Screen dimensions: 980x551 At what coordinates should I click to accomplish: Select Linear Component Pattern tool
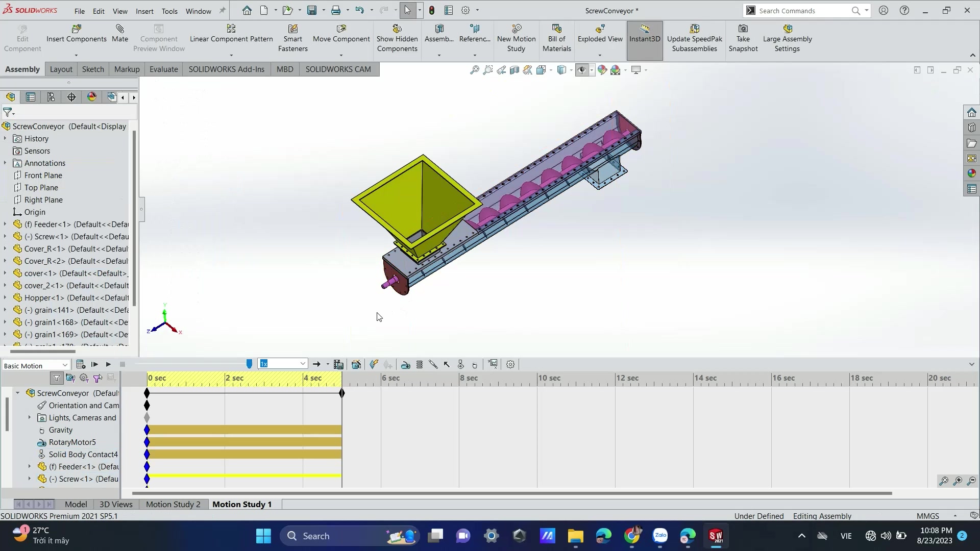pyautogui.click(x=231, y=34)
